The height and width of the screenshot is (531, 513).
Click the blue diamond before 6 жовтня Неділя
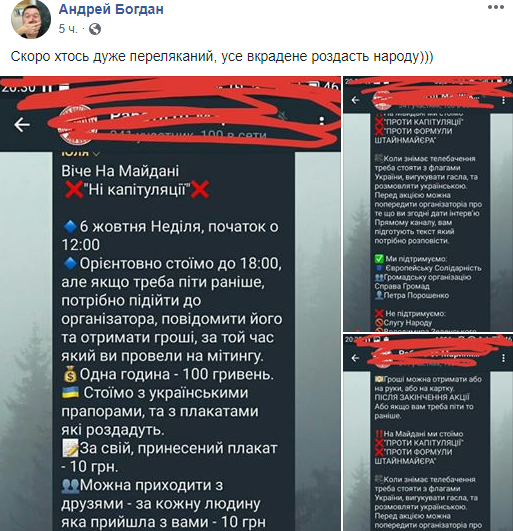coord(70,226)
